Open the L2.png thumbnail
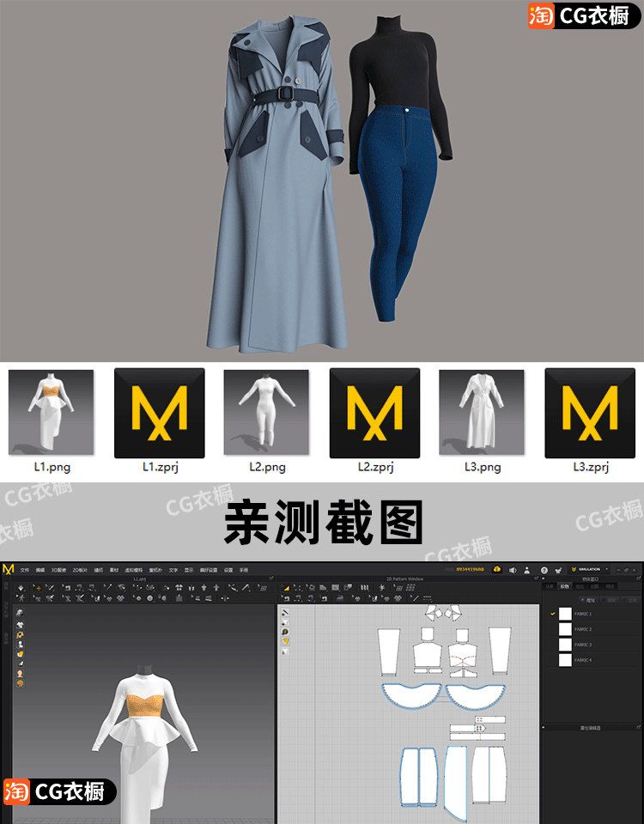Image resolution: width=644 pixels, height=824 pixels. pyautogui.click(x=267, y=413)
